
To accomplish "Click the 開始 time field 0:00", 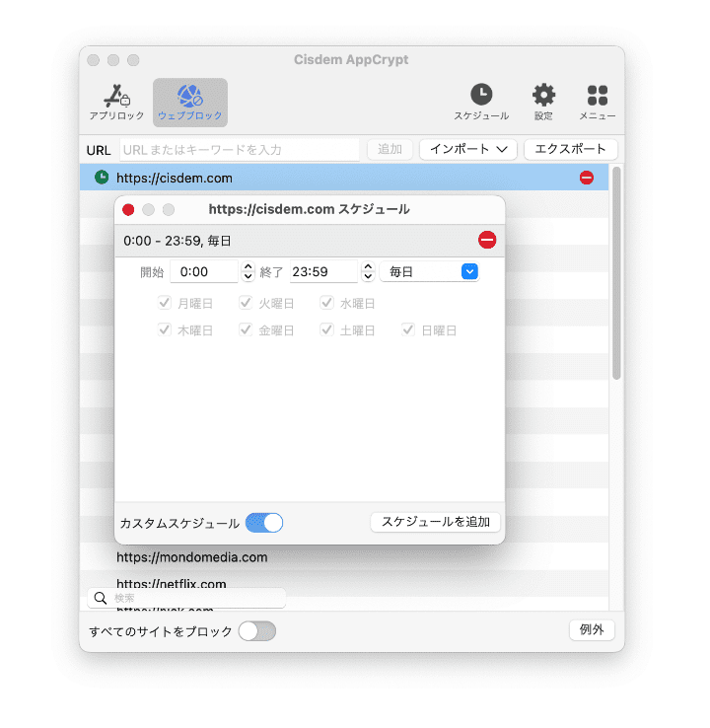I will click(204, 271).
